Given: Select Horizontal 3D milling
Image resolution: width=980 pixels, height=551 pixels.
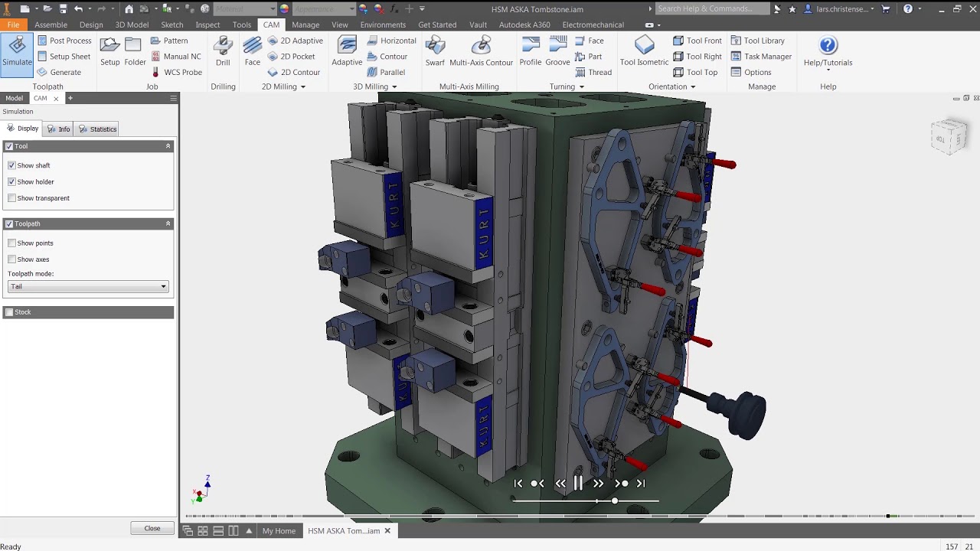Looking at the screenshot, I should click(x=391, y=41).
